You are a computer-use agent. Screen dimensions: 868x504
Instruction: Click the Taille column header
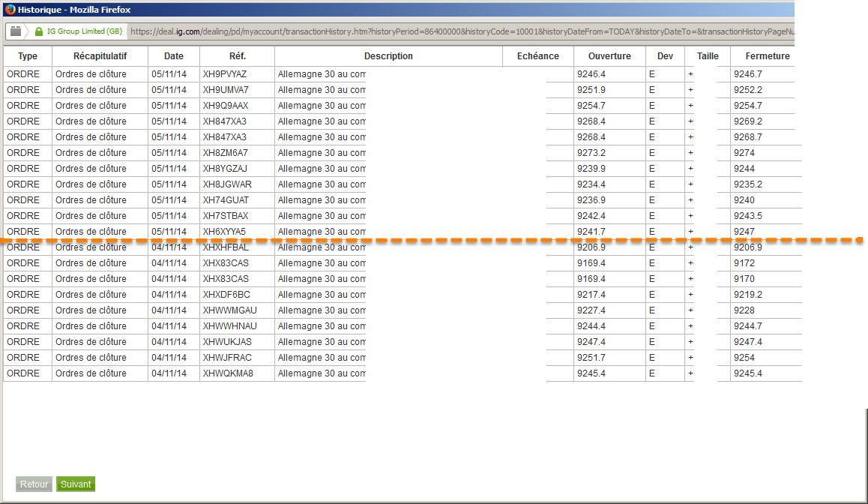tap(708, 56)
